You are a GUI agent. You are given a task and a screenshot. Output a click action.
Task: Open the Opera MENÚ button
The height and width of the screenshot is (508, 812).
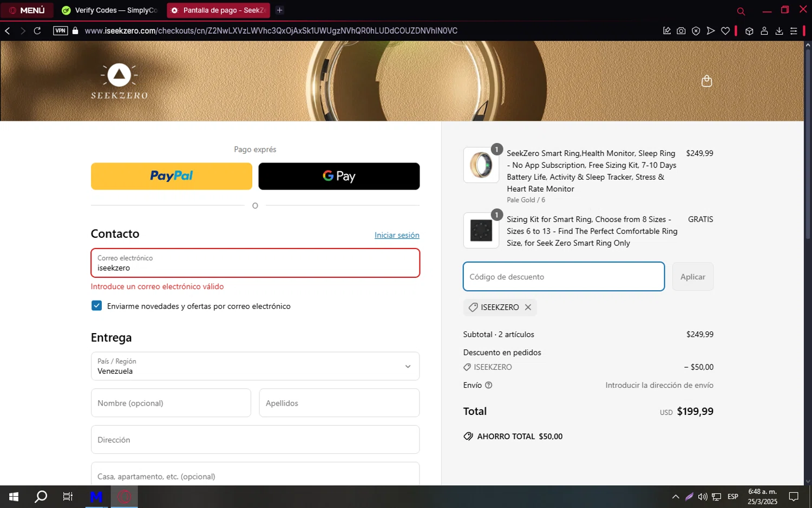pos(27,10)
